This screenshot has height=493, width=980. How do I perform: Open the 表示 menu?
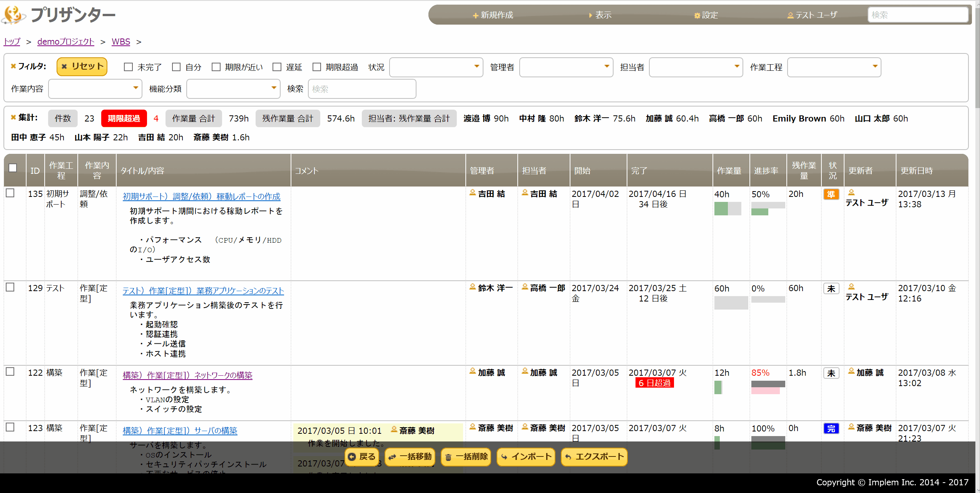tap(600, 15)
